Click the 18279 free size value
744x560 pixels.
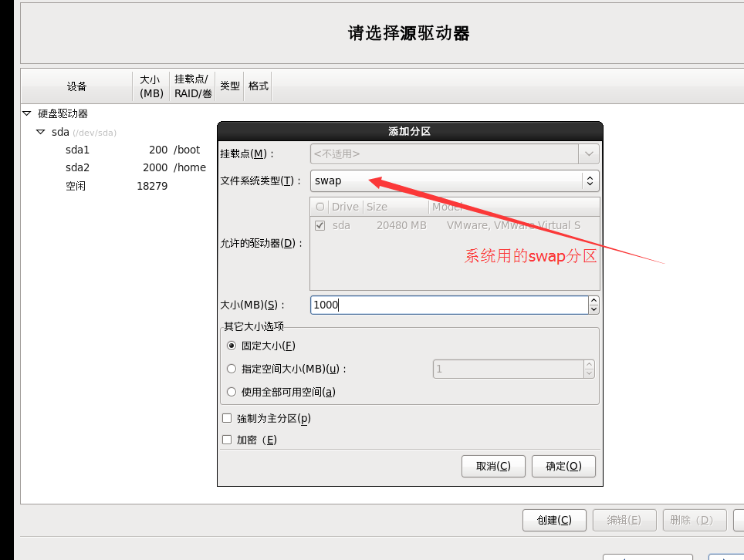152,186
